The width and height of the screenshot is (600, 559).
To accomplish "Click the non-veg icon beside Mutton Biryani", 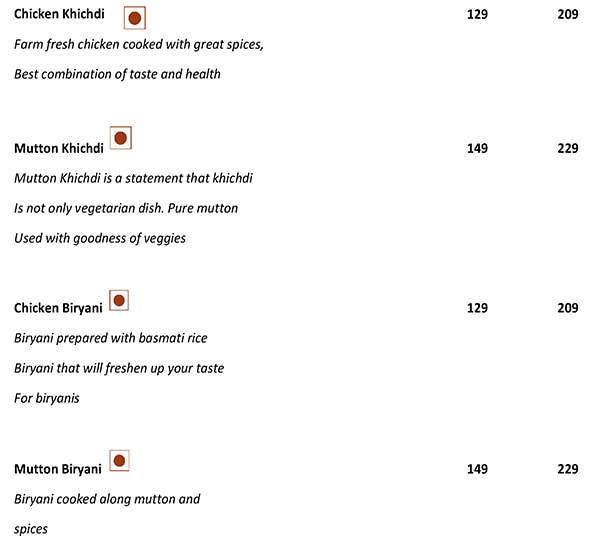I will coord(119,461).
